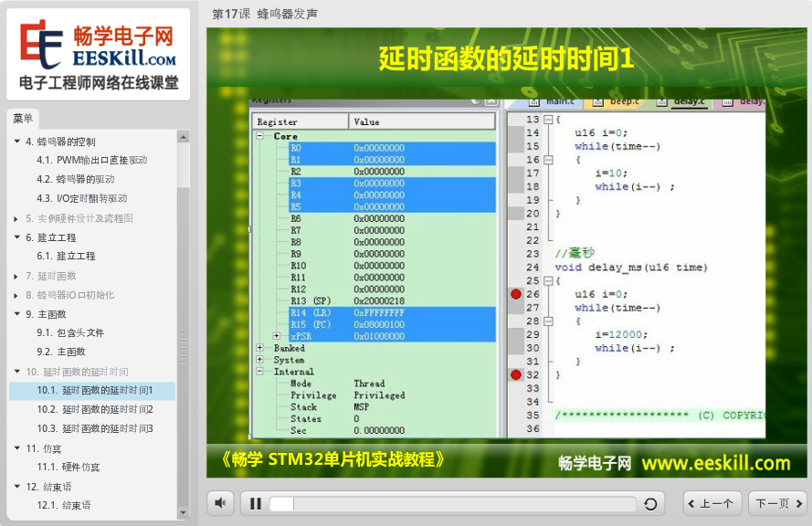Image resolution: width=812 pixels, height=526 pixels.
Task: Expand the Banked register group
Action: (x=260, y=348)
